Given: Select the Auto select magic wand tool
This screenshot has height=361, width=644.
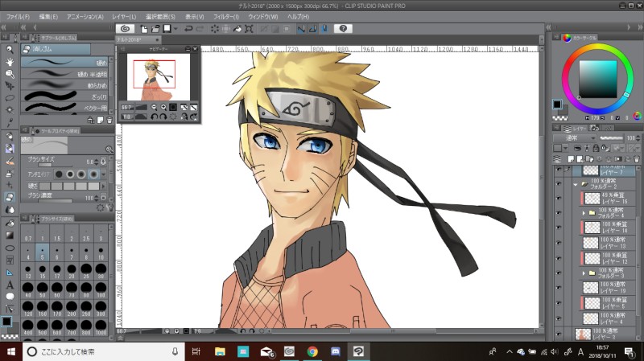Looking at the screenshot, I should click(x=10, y=110).
